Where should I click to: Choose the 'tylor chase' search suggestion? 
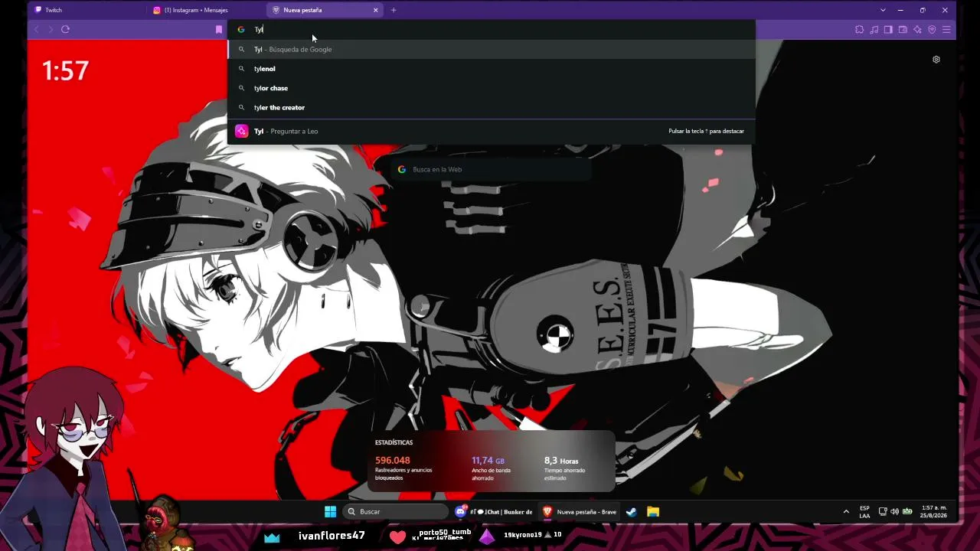coord(492,88)
